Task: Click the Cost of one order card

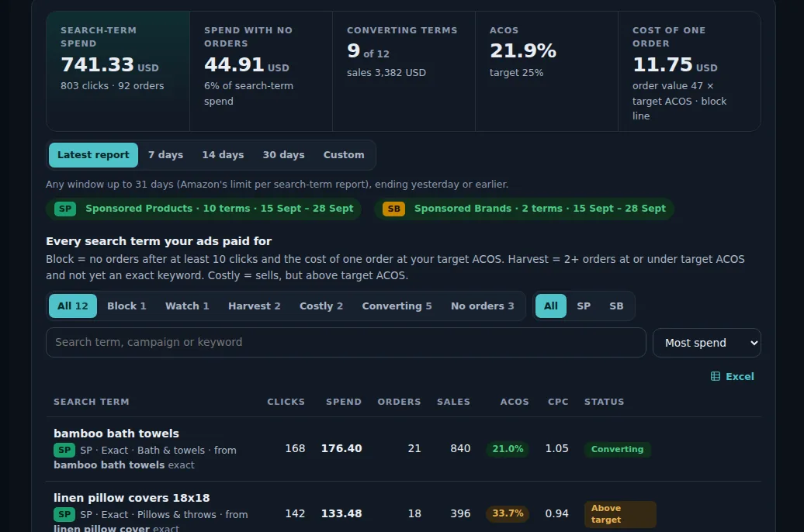Action: [x=689, y=71]
